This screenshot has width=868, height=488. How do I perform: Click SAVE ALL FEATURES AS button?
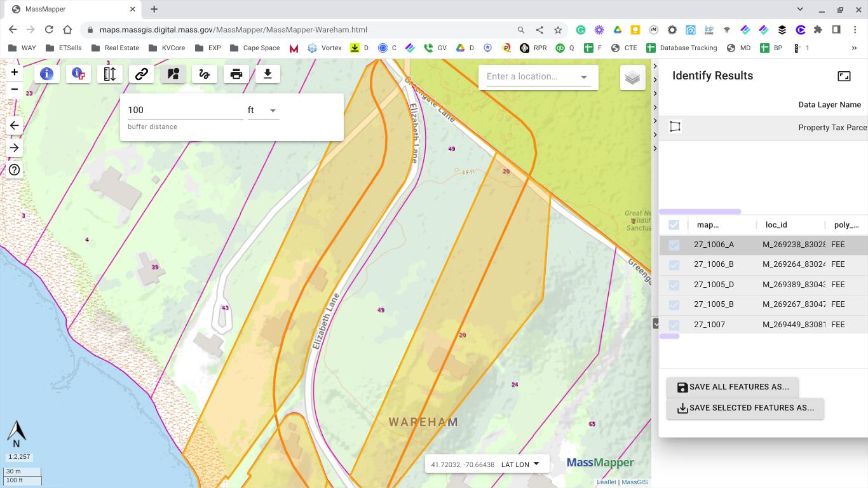point(732,387)
